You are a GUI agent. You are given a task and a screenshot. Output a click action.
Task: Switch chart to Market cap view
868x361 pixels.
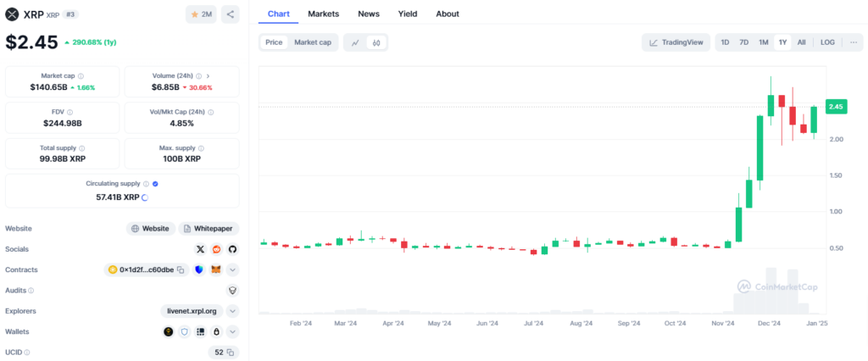[x=313, y=42]
